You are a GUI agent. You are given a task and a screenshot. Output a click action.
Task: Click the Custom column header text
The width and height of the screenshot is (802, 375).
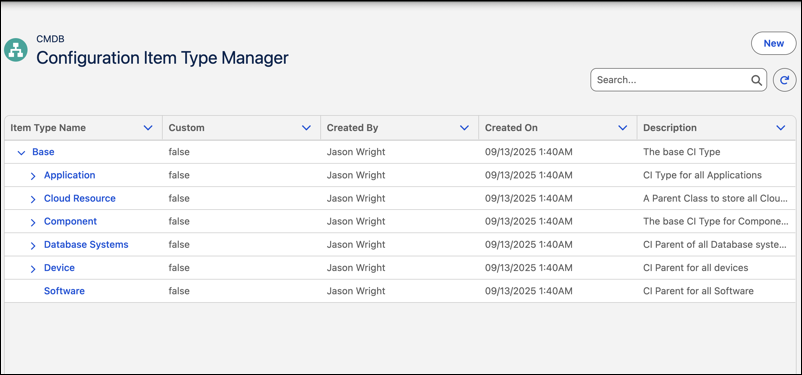tap(186, 128)
